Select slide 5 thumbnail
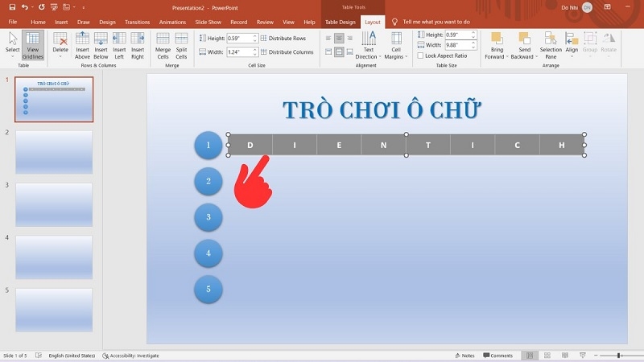 point(54,310)
